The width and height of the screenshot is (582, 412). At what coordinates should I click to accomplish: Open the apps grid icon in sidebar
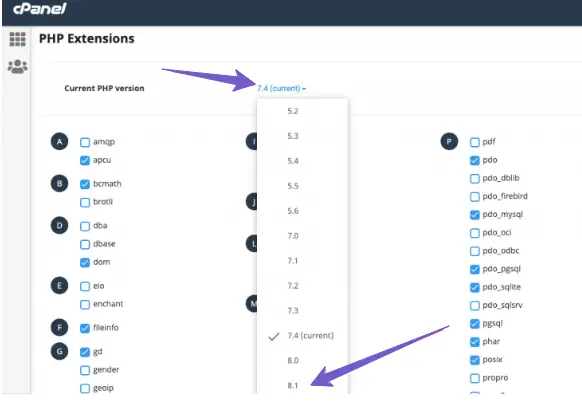click(x=17, y=39)
